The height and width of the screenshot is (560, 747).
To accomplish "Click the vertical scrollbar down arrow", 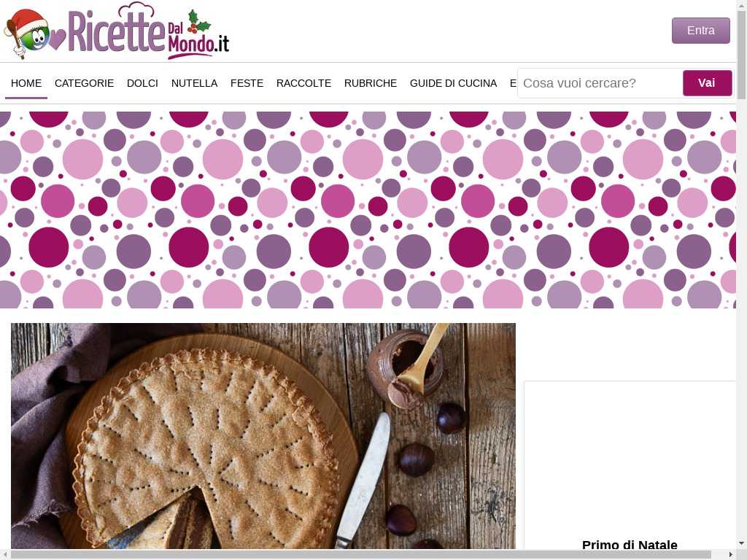I will tap(741, 543).
